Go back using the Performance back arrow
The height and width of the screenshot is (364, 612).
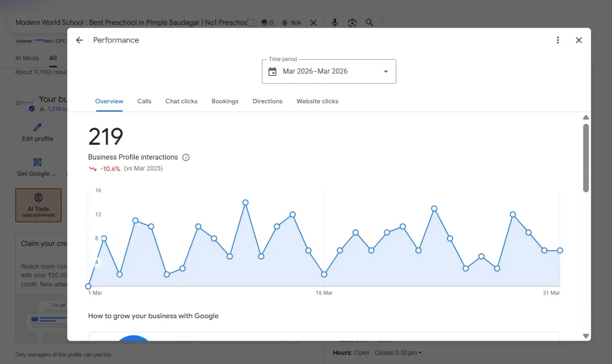coord(79,40)
